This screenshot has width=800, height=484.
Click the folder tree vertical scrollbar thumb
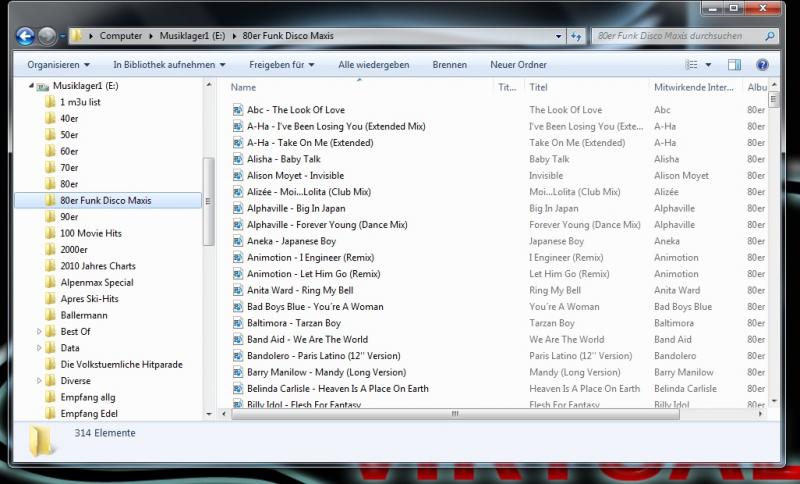(x=208, y=201)
